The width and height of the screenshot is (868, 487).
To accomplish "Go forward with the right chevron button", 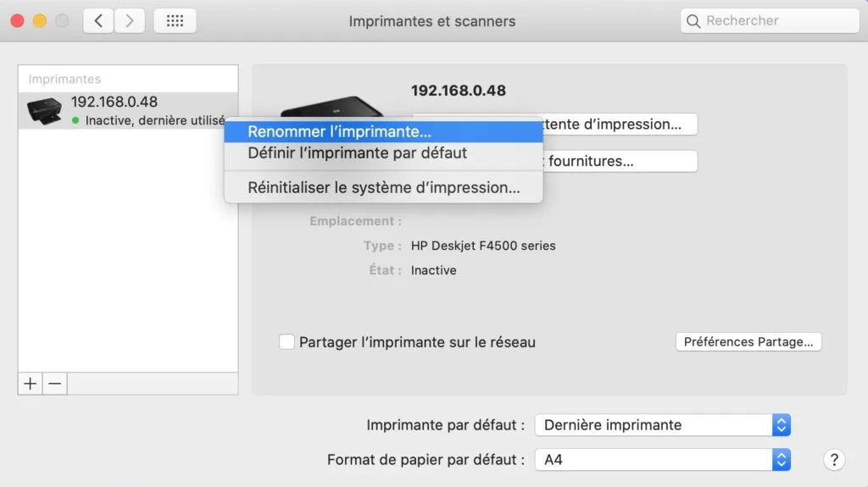I will pyautogui.click(x=130, y=21).
